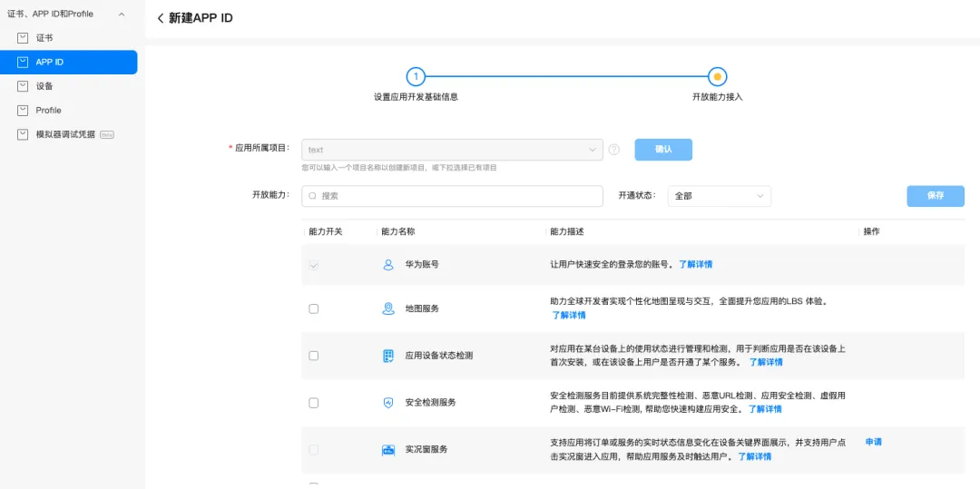Open the 应用所属项目 dropdown
This screenshot has height=489, width=980.
click(x=452, y=150)
